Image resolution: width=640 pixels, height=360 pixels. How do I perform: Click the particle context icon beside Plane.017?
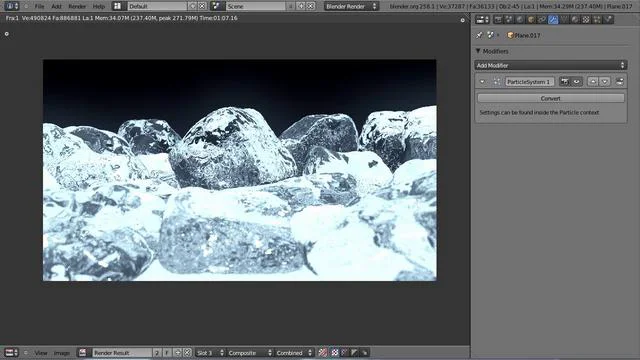point(491,35)
